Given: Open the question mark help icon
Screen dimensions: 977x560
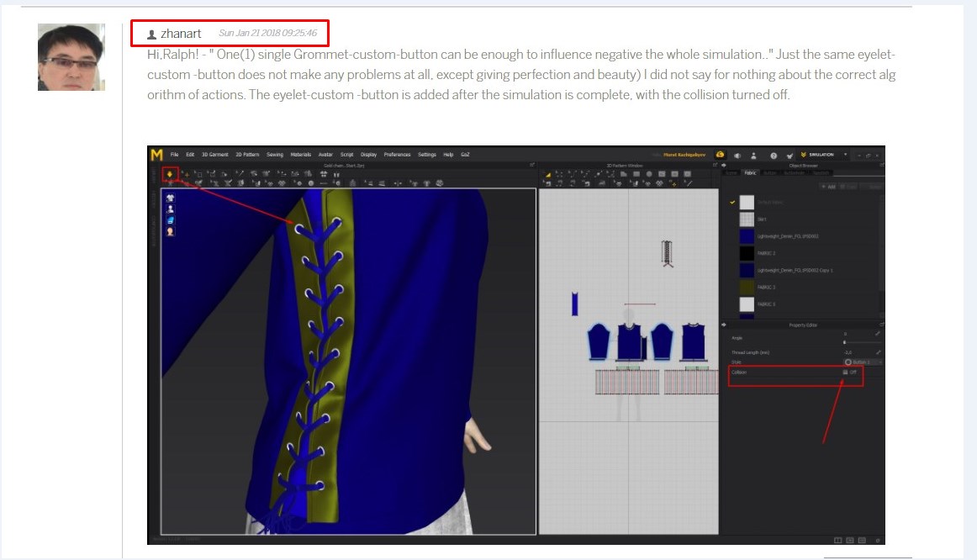Looking at the screenshot, I should [x=774, y=155].
